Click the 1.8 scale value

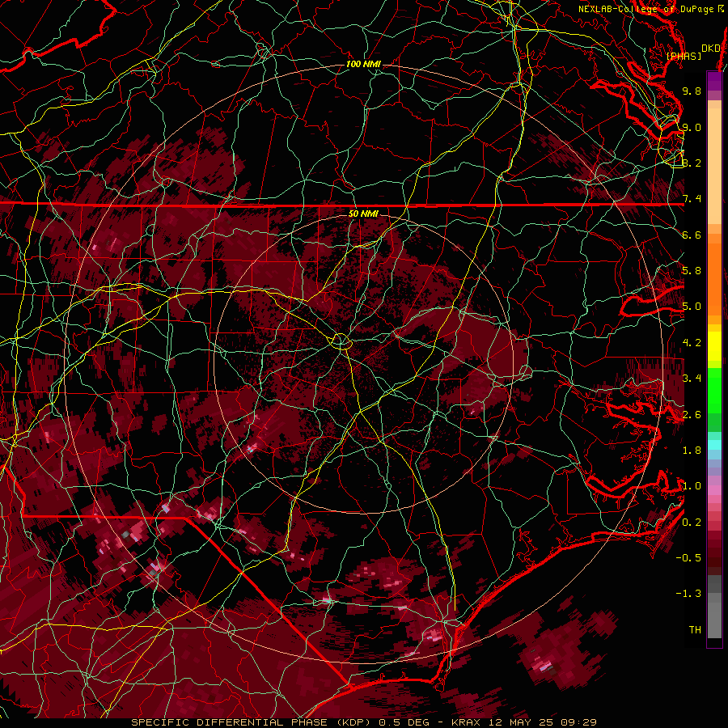pyautogui.click(x=692, y=451)
